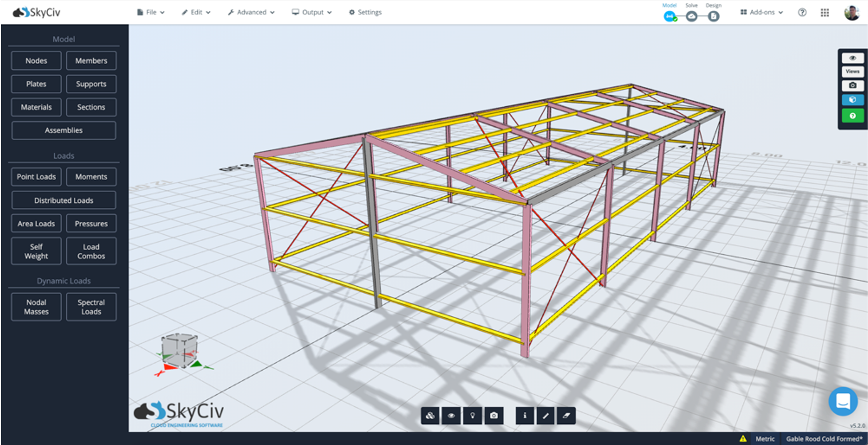Screen dimensions: 868x445
Task: Toggle 3D render mode in bottom toolbar
Action: tap(430, 415)
